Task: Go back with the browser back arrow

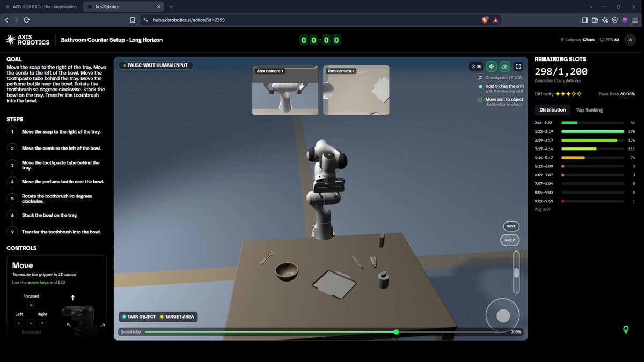Action: 6,20
